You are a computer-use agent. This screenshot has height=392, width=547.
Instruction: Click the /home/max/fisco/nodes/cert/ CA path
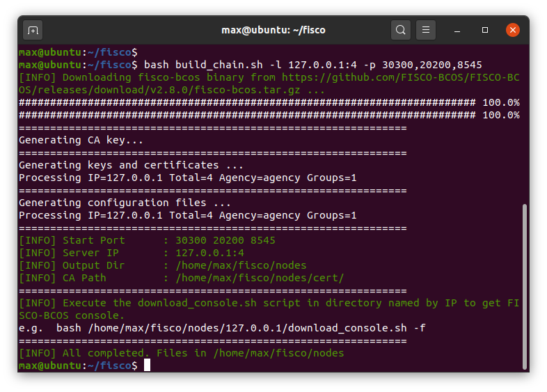(x=260, y=278)
